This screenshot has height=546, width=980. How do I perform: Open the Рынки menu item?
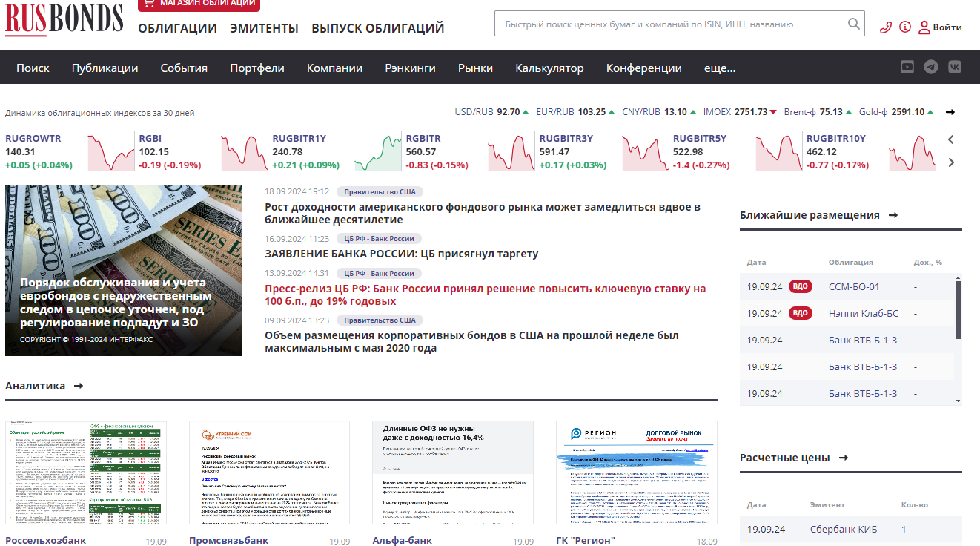475,68
